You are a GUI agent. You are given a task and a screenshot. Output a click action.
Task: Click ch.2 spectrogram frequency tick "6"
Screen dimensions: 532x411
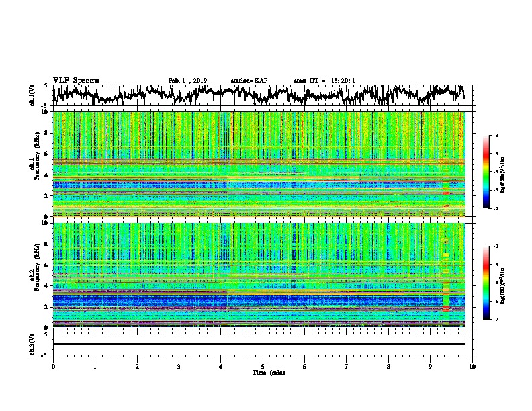tap(47, 265)
